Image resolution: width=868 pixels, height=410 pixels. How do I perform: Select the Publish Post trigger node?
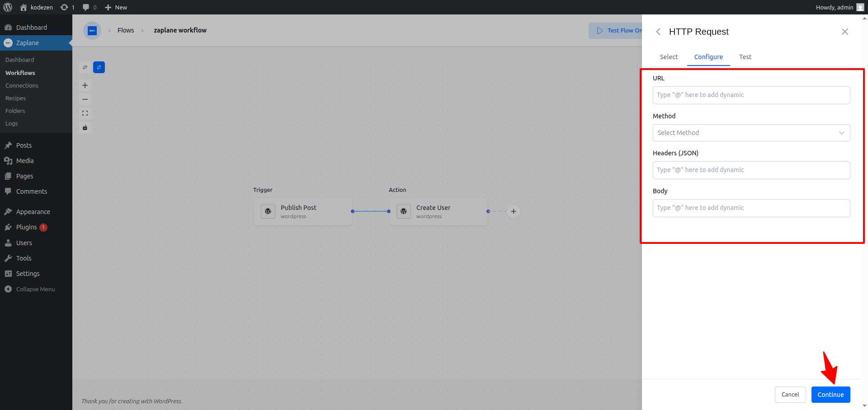[x=303, y=211]
